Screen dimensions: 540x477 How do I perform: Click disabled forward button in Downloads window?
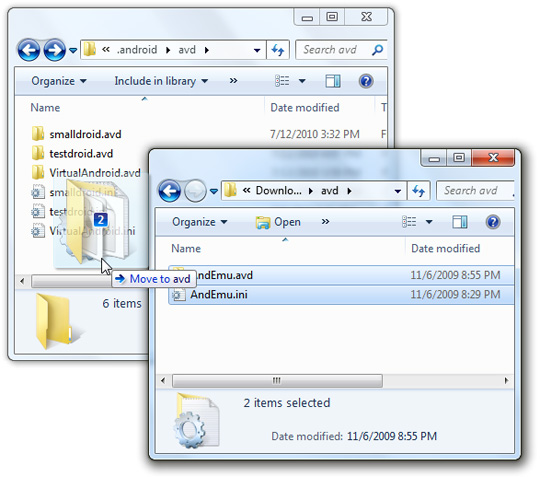click(195, 191)
